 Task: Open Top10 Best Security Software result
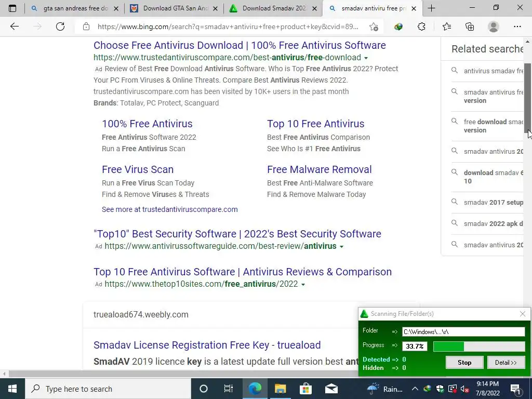point(237,234)
